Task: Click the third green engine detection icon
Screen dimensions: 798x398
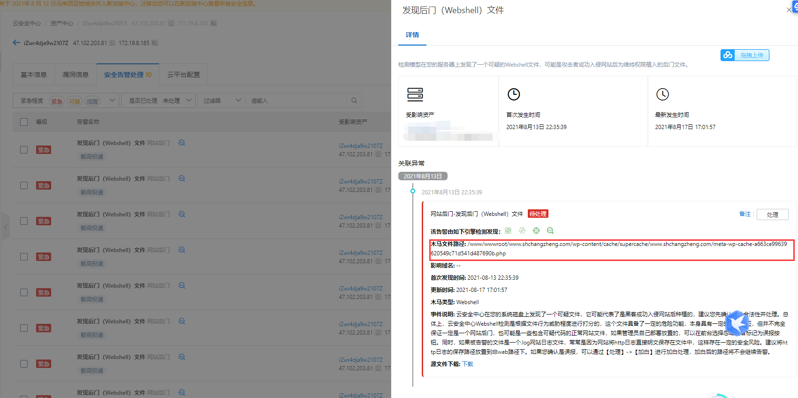Action: pyautogui.click(x=536, y=231)
